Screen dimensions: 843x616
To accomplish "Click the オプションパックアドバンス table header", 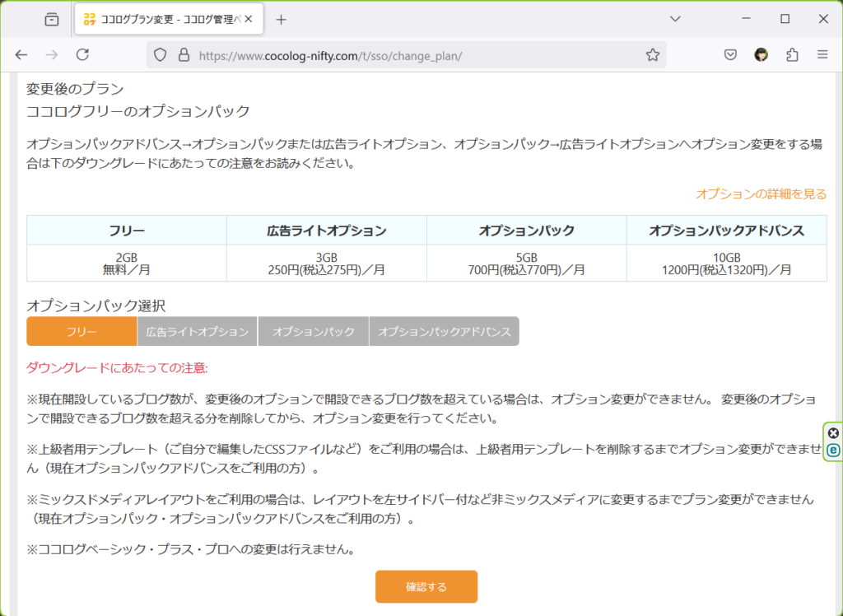I will point(727,231).
